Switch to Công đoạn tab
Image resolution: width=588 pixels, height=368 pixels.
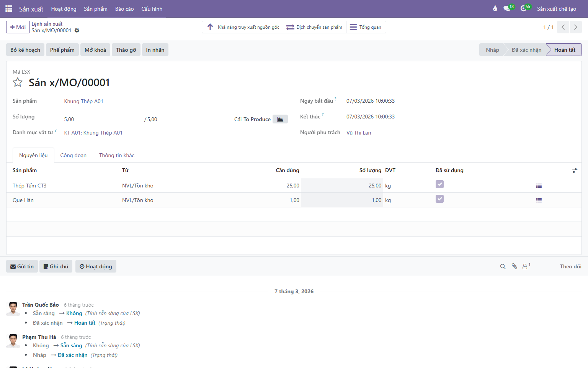pyautogui.click(x=73, y=155)
